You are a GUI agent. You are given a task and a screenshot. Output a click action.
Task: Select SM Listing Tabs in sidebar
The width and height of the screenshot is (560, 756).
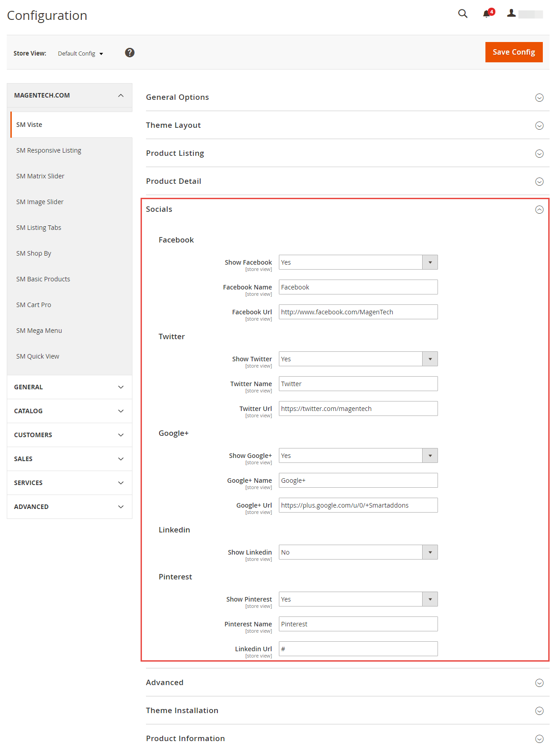[39, 228]
